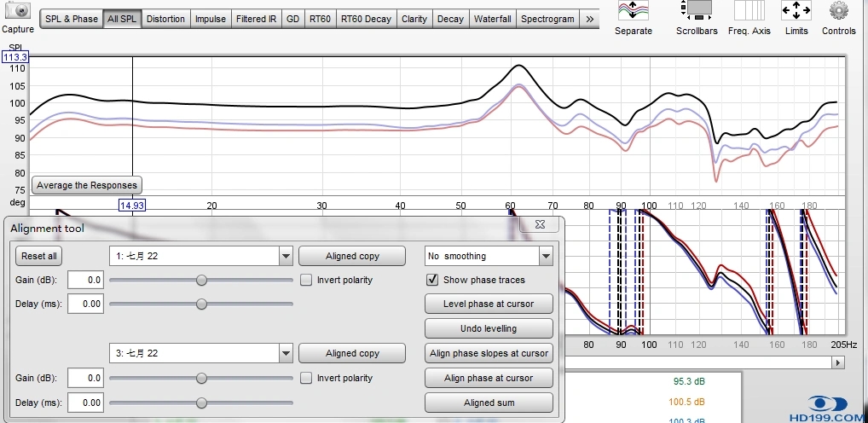This screenshot has width=868, height=423.
Task: Toggle the Scrollbars icon
Action: tap(697, 12)
